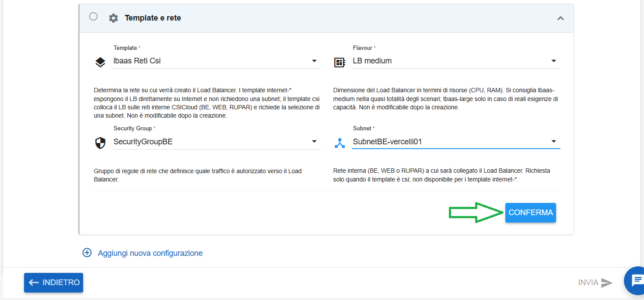Screen dimensions: 644x300
Task: Click the Security Group field label
Action: click(x=134, y=129)
